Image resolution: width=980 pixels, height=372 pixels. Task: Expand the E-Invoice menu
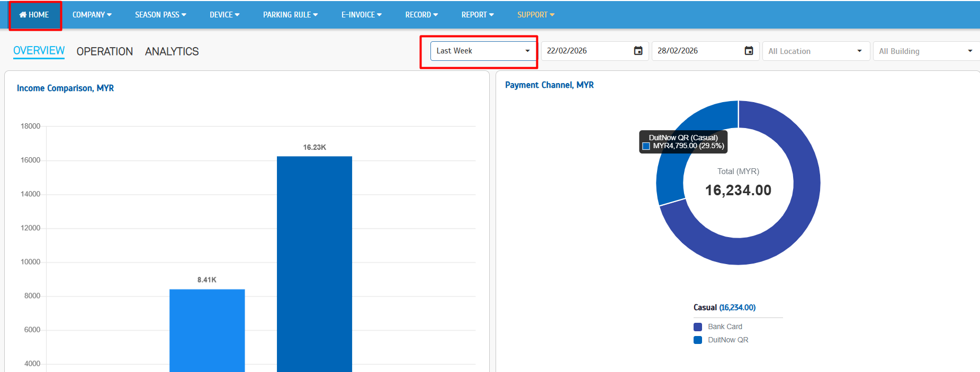(361, 15)
